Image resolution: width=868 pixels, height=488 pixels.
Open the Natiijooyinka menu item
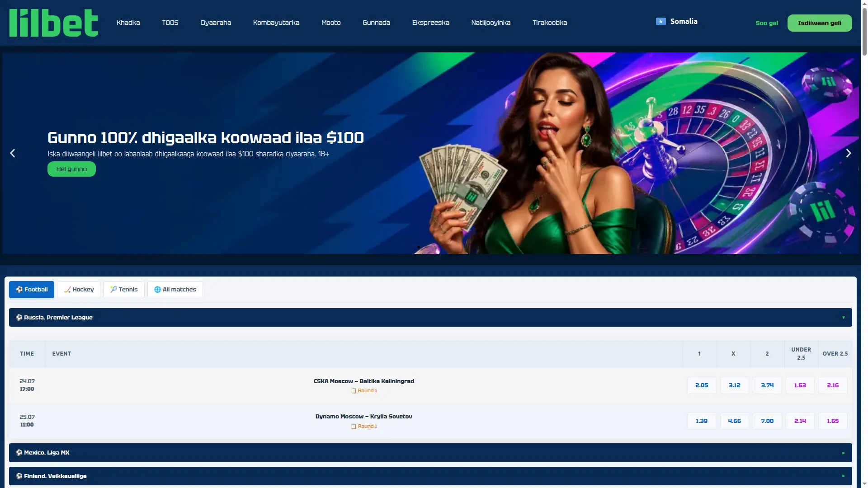pyautogui.click(x=491, y=23)
